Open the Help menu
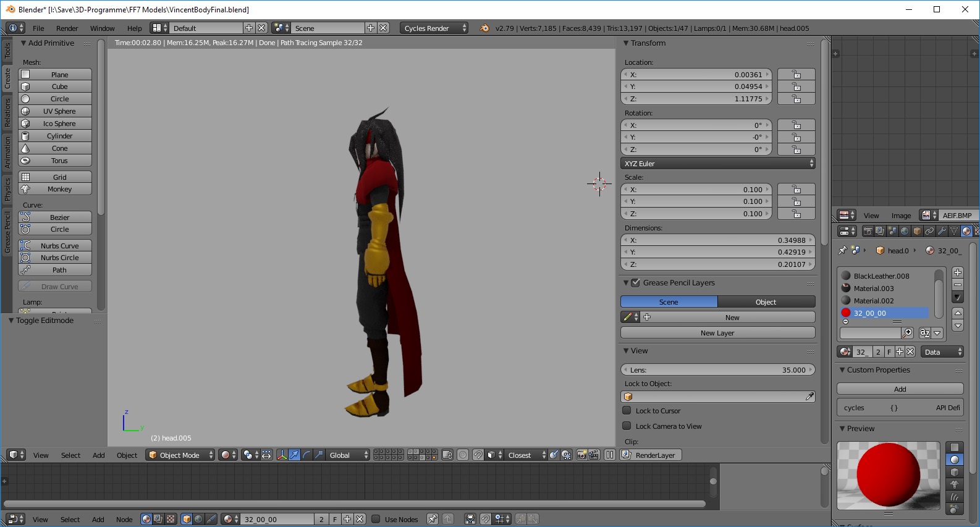Viewport: 980px width, 527px height. [x=134, y=28]
